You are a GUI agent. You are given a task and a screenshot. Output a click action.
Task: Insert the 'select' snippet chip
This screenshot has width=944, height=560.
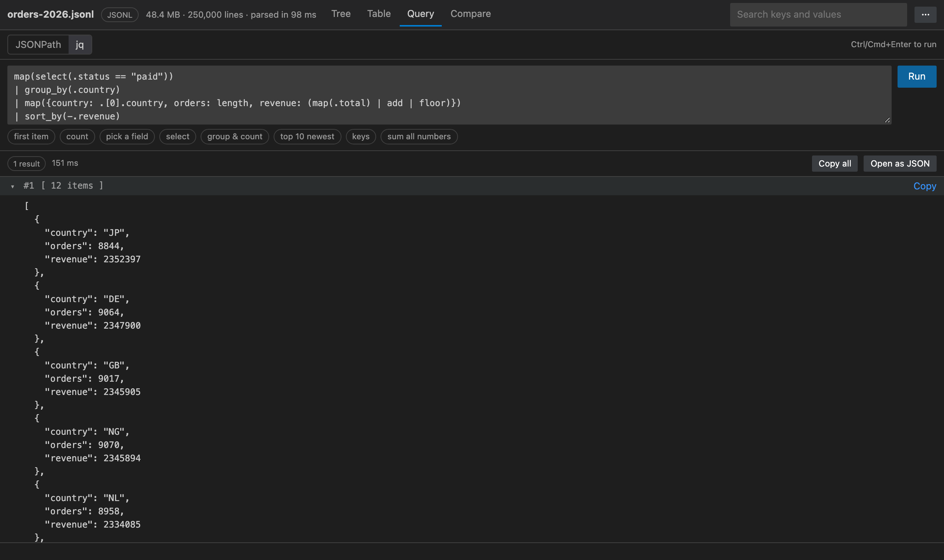177,137
